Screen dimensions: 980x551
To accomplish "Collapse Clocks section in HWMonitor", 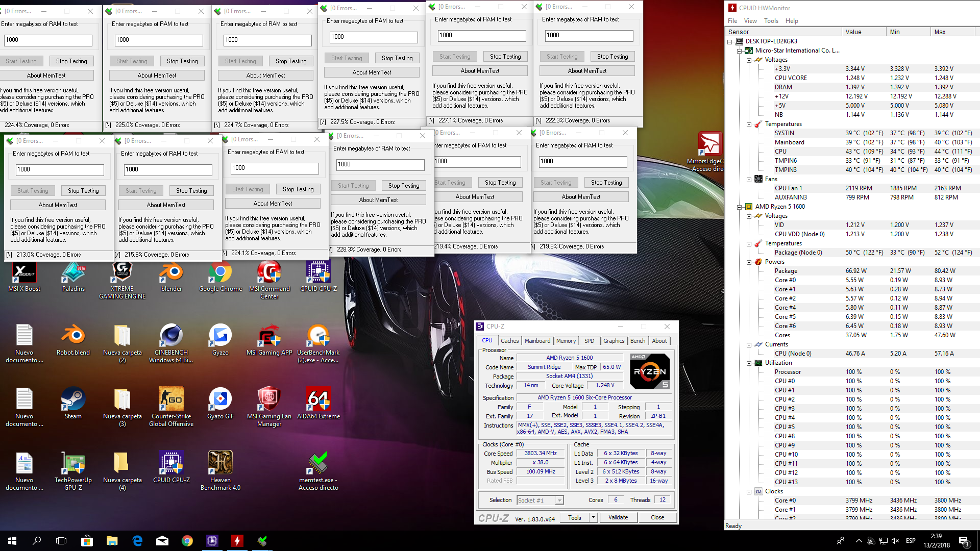I will point(749,492).
